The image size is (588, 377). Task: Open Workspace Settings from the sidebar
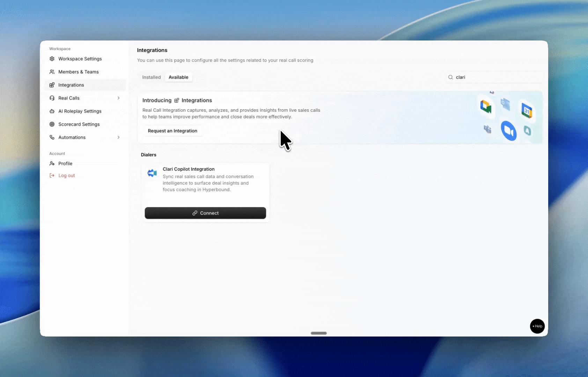pos(85,59)
